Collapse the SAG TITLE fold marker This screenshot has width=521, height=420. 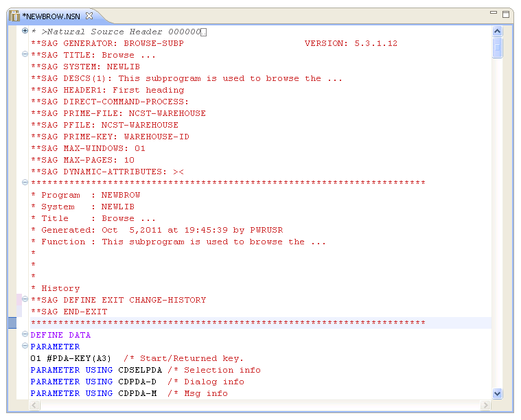click(x=25, y=54)
